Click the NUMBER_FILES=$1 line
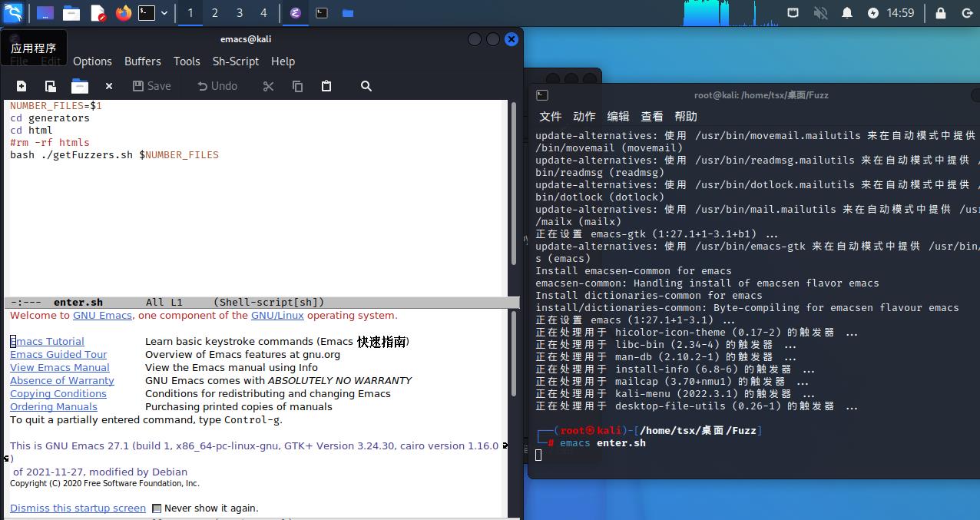Screen dimensions: 980x520 click(56, 106)
